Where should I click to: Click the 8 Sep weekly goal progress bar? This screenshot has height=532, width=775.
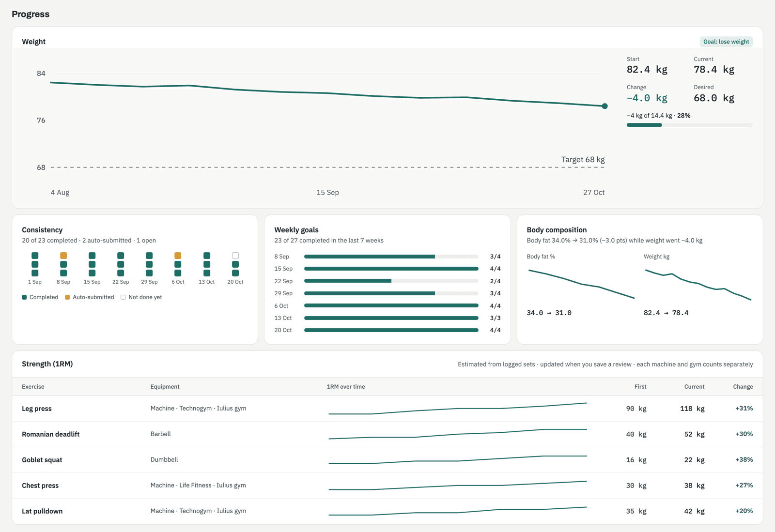(x=391, y=257)
